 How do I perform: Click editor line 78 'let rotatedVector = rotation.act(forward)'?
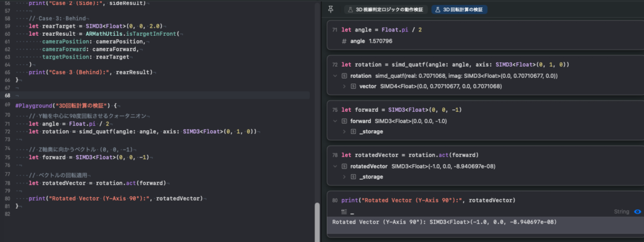tap(97, 183)
